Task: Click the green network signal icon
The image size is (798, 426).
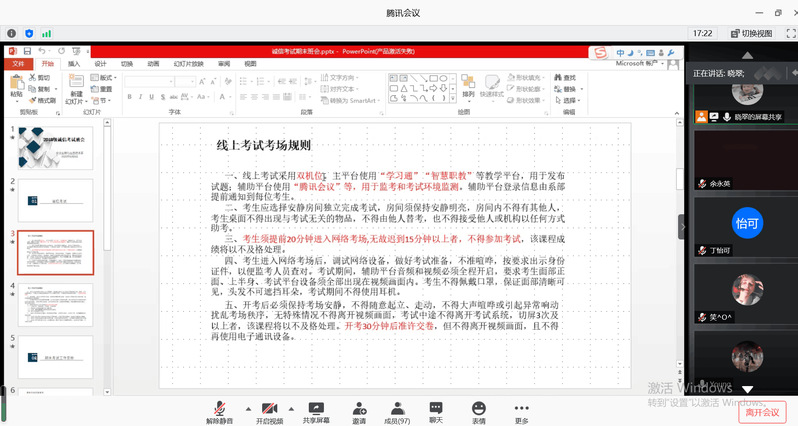Action: [46, 33]
